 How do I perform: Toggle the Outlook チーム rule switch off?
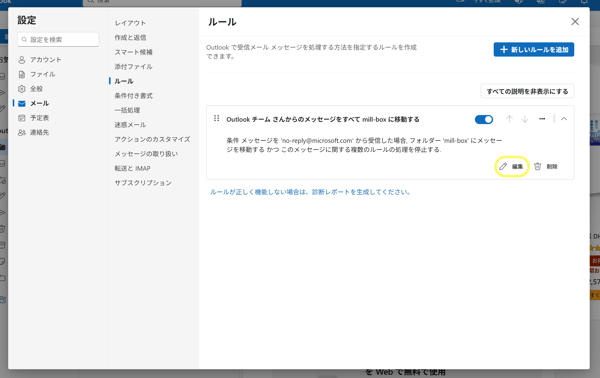(484, 119)
